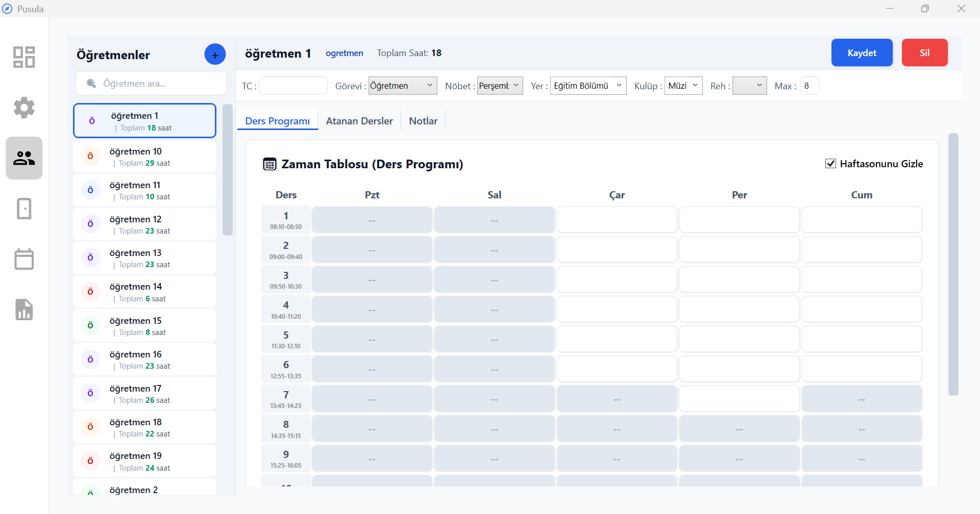
Task: Add a new teacher with plus button
Action: coord(215,55)
